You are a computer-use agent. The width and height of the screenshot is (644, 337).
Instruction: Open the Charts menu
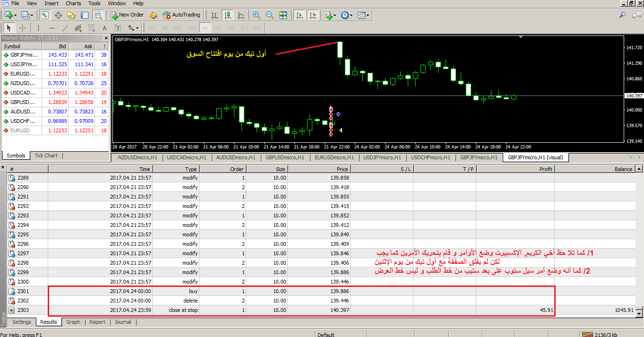pyautogui.click(x=73, y=3)
